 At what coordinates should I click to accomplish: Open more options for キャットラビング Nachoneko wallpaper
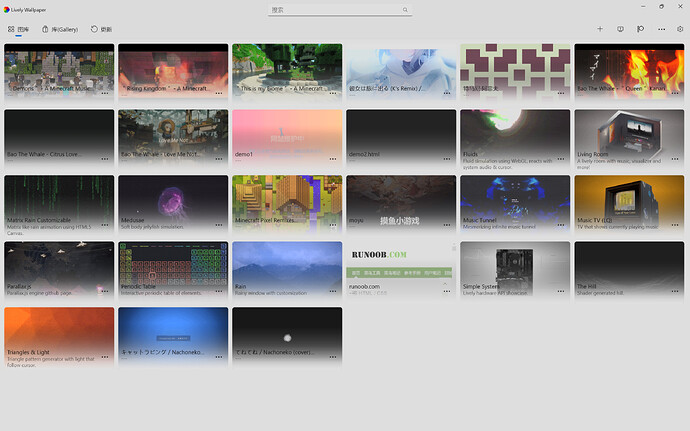219,357
